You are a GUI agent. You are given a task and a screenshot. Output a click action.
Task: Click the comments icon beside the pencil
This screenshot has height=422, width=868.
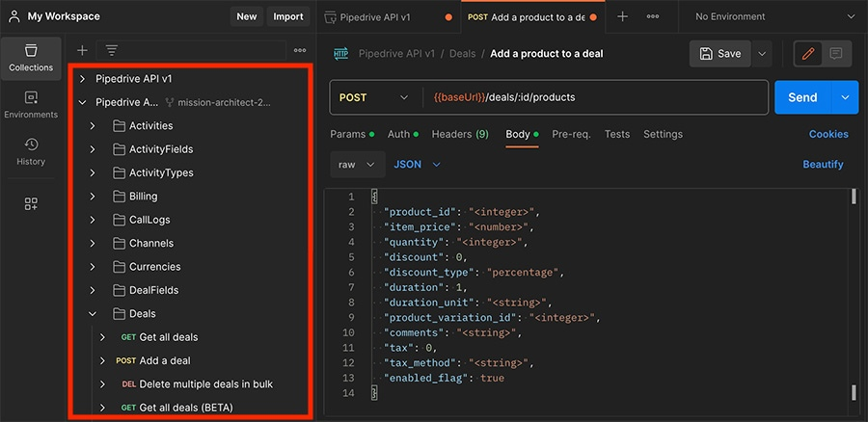[836, 54]
